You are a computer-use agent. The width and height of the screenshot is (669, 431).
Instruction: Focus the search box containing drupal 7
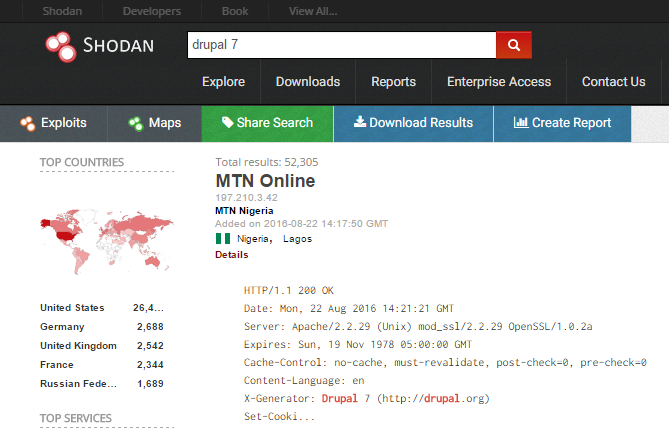(x=342, y=45)
